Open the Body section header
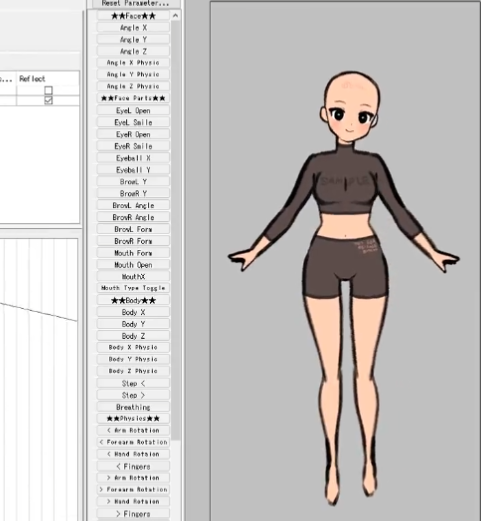481x521 pixels. (x=133, y=300)
